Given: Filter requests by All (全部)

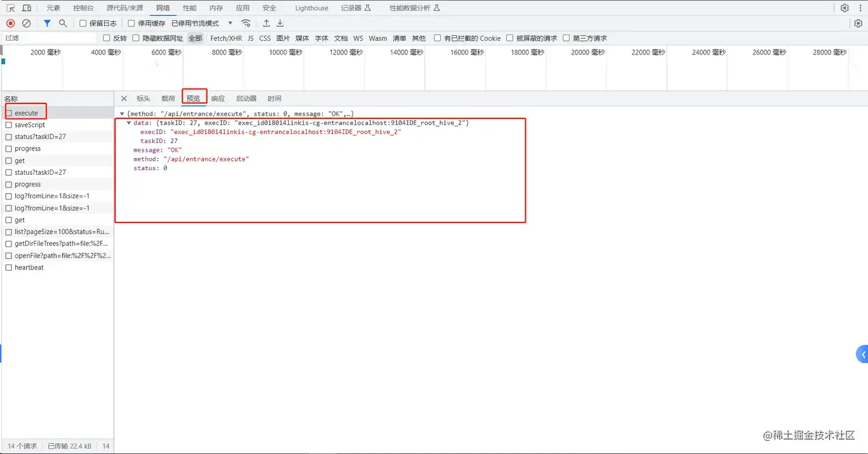Looking at the screenshot, I should click(195, 38).
